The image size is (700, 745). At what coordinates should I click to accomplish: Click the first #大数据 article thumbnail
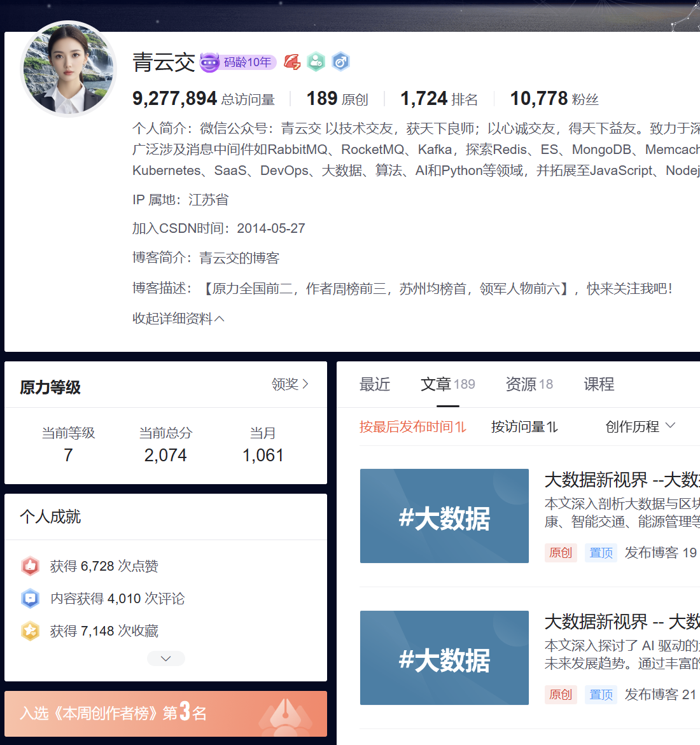(x=444, y=516)
